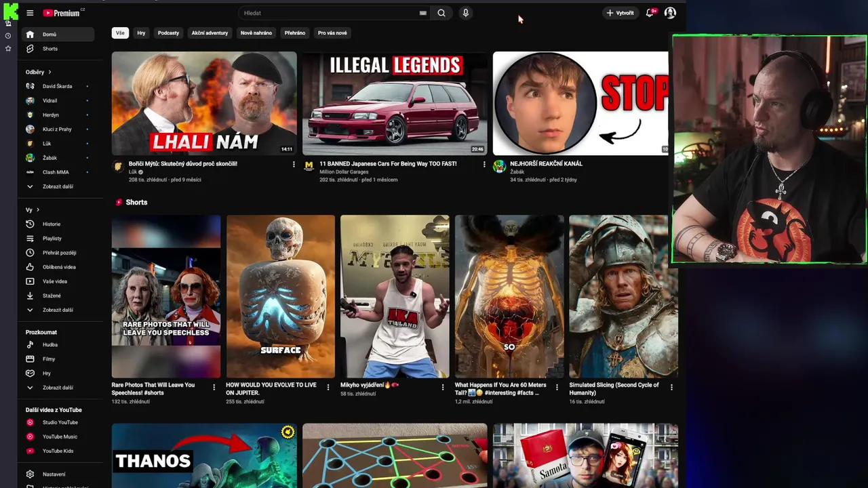The height and width of the screenshot is (488, 868).
Task: Open the on-screen keyboard in search
Action: click(423, 13)
